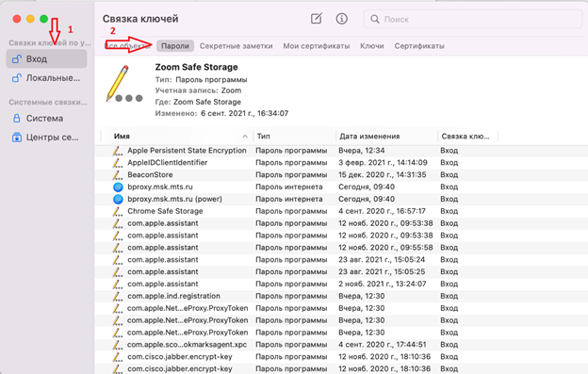Select the BeaconStore password entry
Screen dimensions: 588x374
(x=341, y=174)
